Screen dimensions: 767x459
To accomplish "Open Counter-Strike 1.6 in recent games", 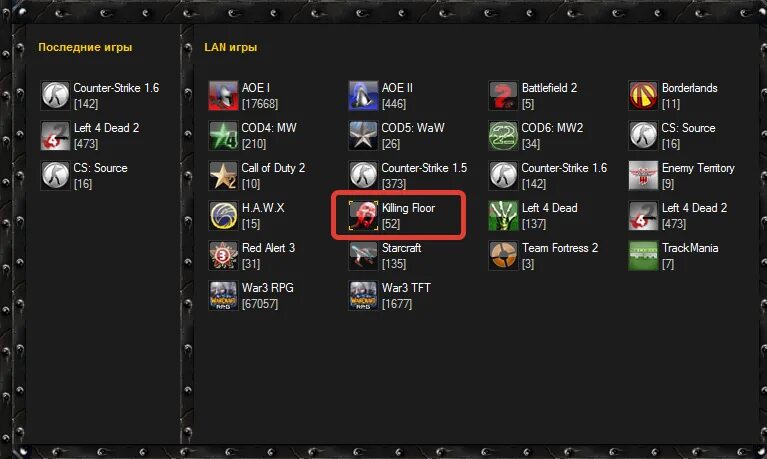I will click(x=100, y=95).
